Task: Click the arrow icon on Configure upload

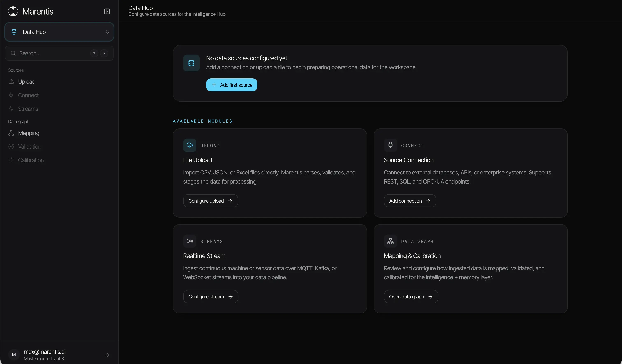Action: (x=230, y=201)
